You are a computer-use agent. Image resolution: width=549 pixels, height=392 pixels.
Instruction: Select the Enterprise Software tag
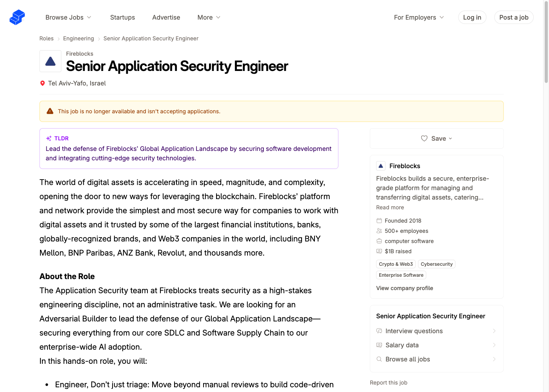coord(401,275)
